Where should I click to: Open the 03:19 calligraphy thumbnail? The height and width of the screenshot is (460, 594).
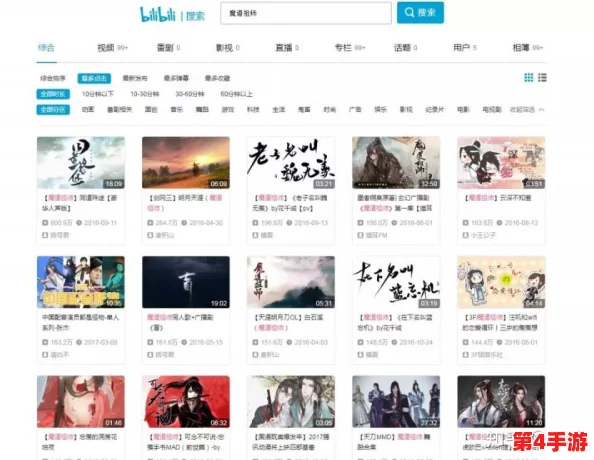tap(396, 282)
